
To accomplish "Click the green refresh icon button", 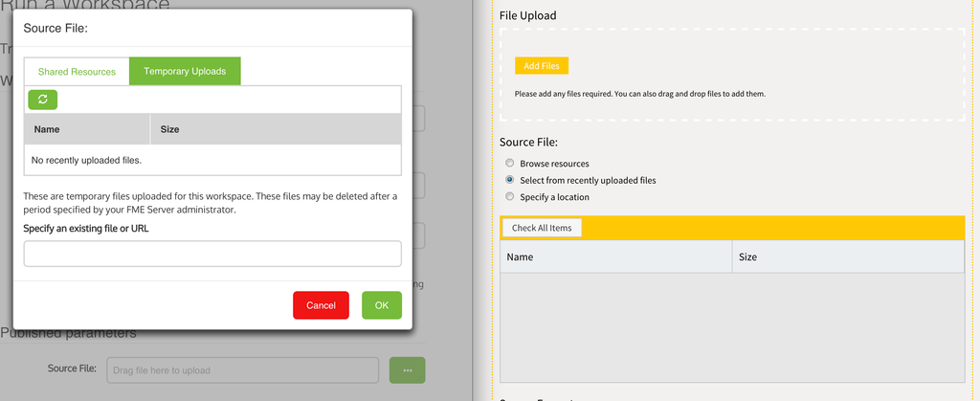I will pos(43,100).
